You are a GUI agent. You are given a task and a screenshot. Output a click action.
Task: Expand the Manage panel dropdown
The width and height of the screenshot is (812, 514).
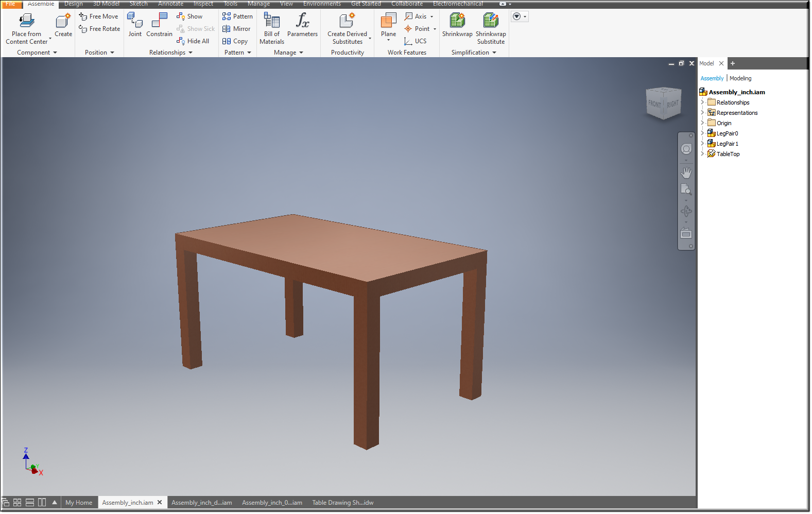tap(301, 53)
